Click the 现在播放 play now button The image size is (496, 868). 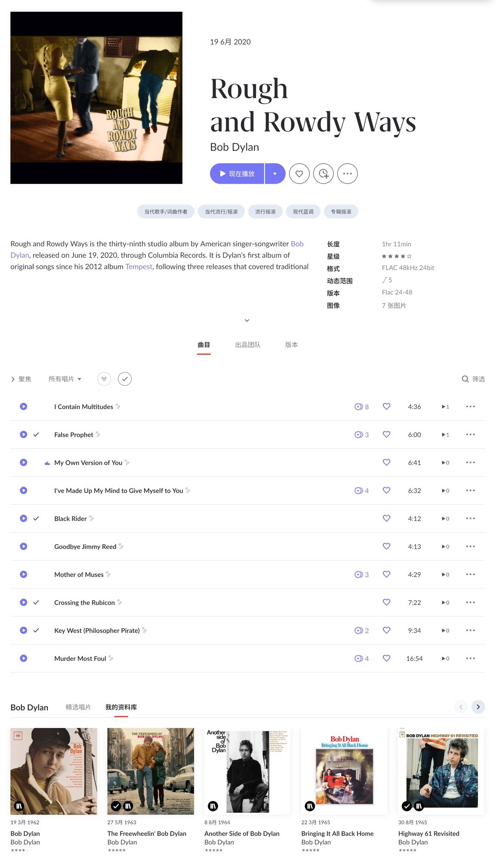point(237,174)
